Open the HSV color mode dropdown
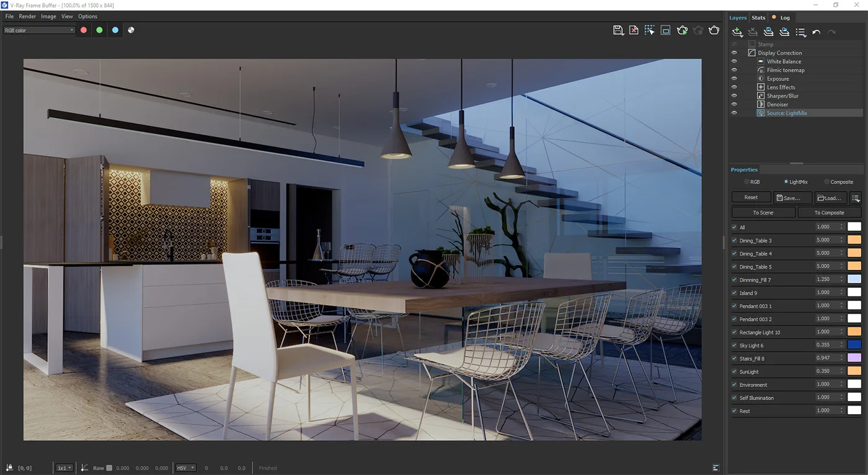This screenshot has width=868, height=475. click(x=185, y=468)
